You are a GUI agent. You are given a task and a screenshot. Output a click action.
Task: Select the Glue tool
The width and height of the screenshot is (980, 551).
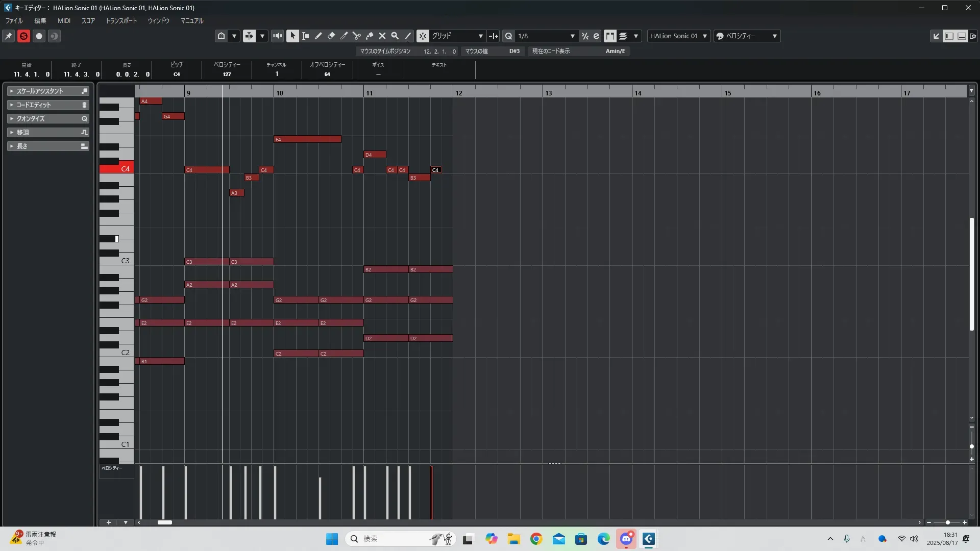click(x=370, y=36)
